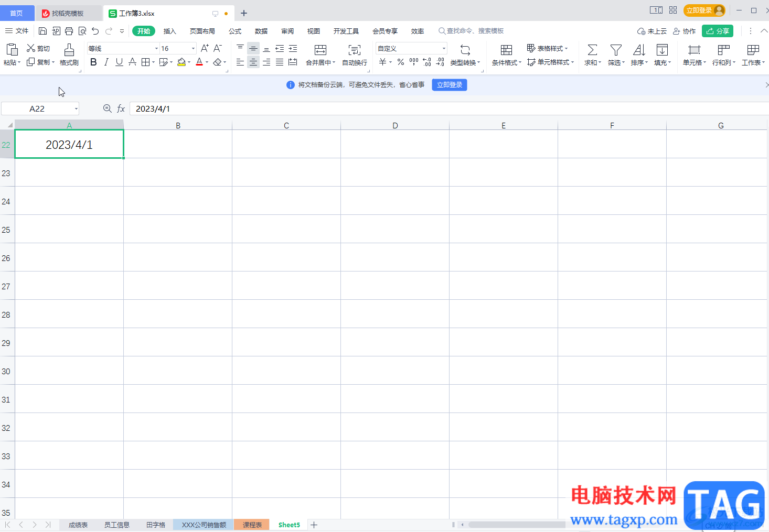The image size is (769, 532).
Task: Open the Formulas (公式) tab
Action: 235,31
